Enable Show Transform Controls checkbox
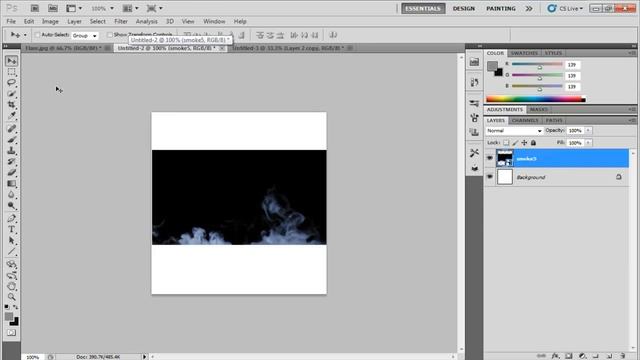640x360 pixels. click(110, 35)
